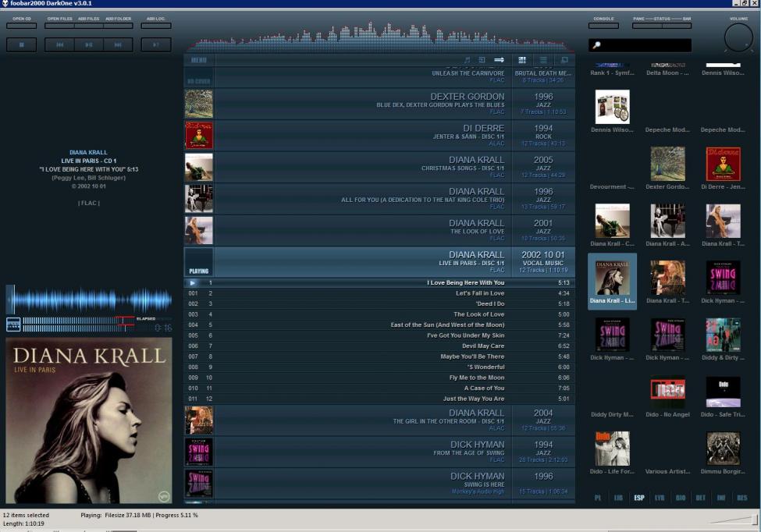This screenshot has height=532, width=761.
Task: Open the LYR tab
Action: pos(660,498)
